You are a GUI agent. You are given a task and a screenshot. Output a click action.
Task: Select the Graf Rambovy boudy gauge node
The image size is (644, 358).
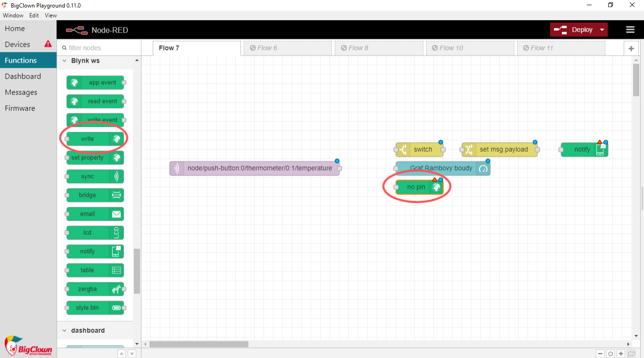(443, 168)
